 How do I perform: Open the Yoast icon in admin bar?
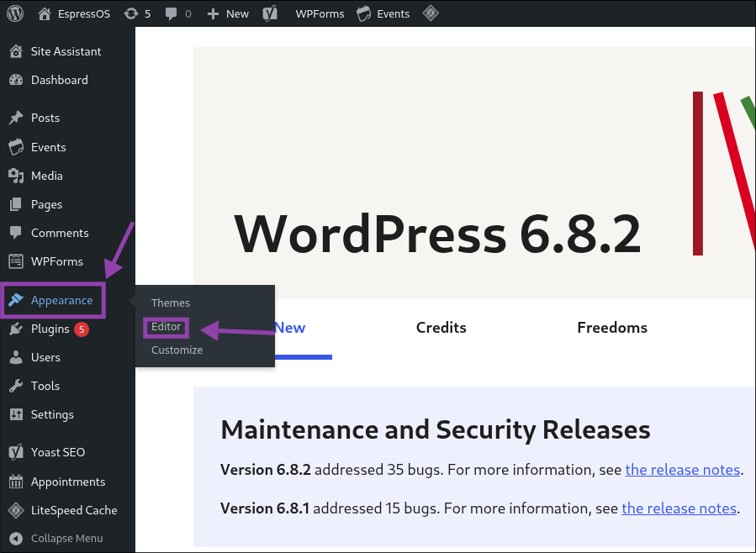pyautogui.click(x=270, y=13)
